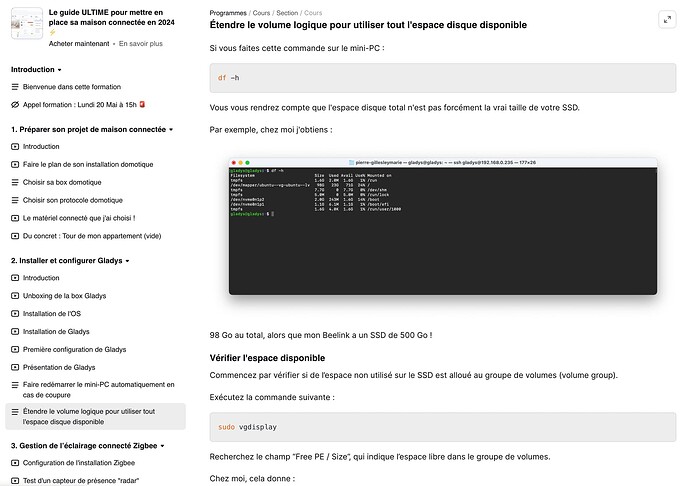This screenshot has height=486, width=690.
Task: Click video icon beside Faire le plan
Action: coord(15,165)
